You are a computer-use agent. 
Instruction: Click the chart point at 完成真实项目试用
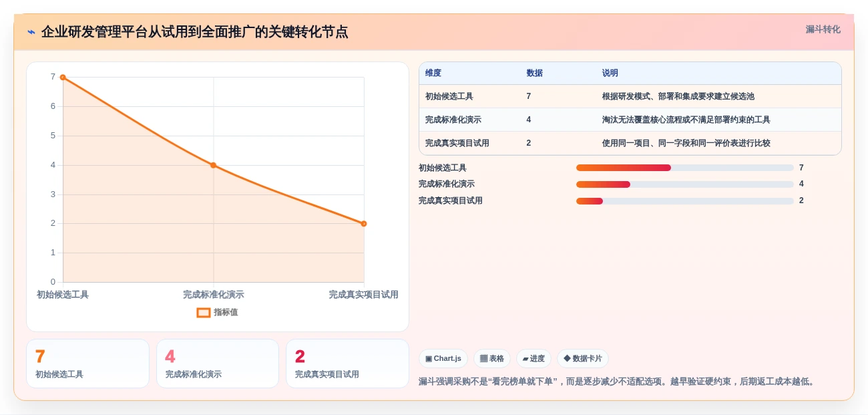[364, 224]
